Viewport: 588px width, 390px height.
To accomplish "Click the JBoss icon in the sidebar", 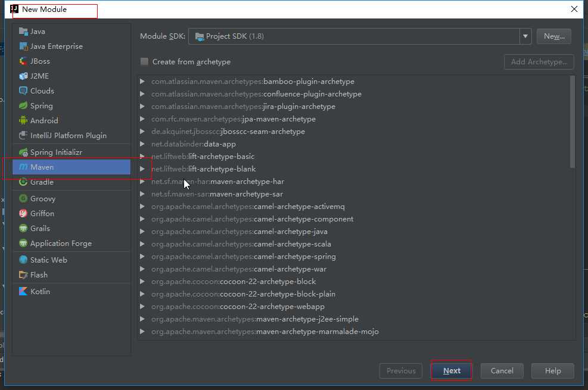I will pos(23,61).
